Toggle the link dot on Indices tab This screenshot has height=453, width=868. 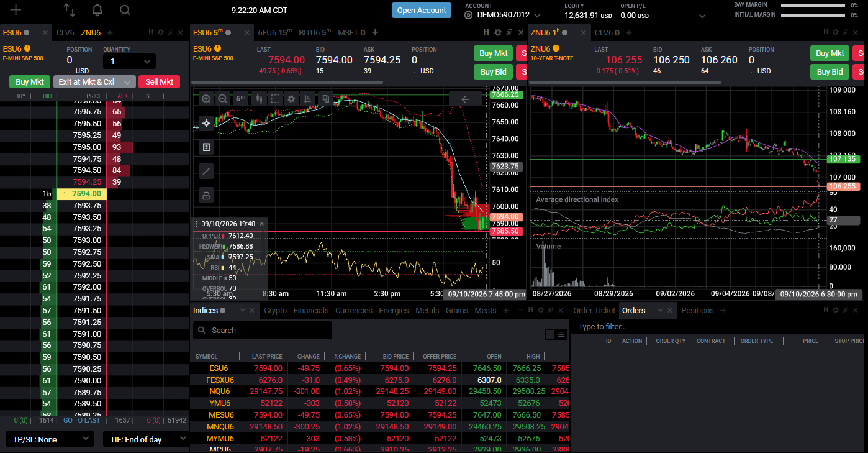click(x=223, y=311)
